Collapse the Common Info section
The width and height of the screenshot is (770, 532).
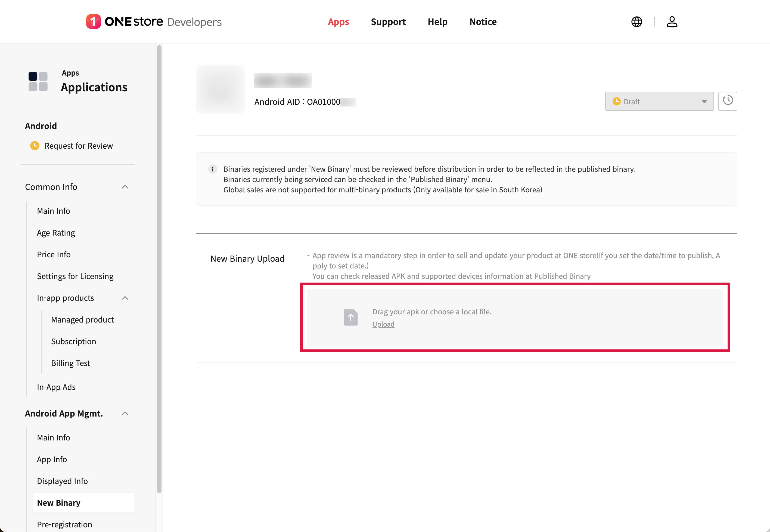click(125, 187)
